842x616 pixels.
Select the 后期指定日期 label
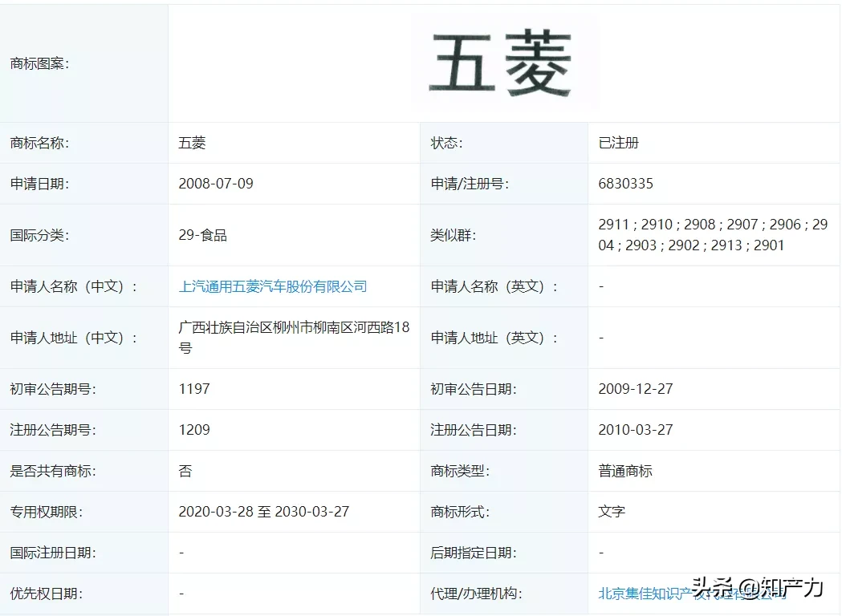(474, 553)
